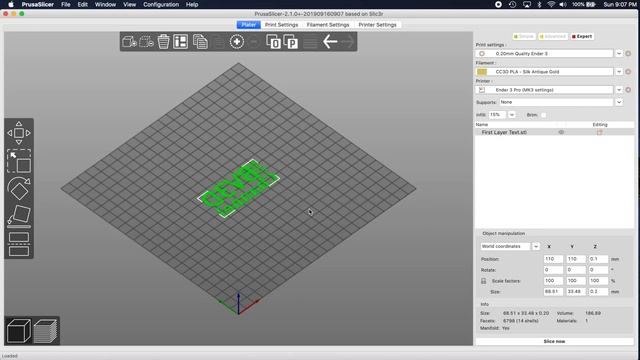Click the Size Y input field
Image resolution: width=640 pixels, height=360 pixels.
tap(576, 292)
